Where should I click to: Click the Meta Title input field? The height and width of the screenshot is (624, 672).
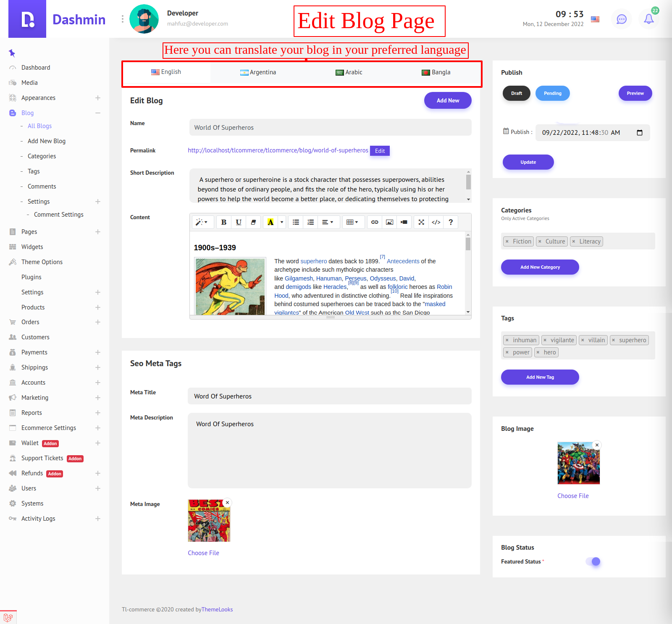(x=329, y=396)
